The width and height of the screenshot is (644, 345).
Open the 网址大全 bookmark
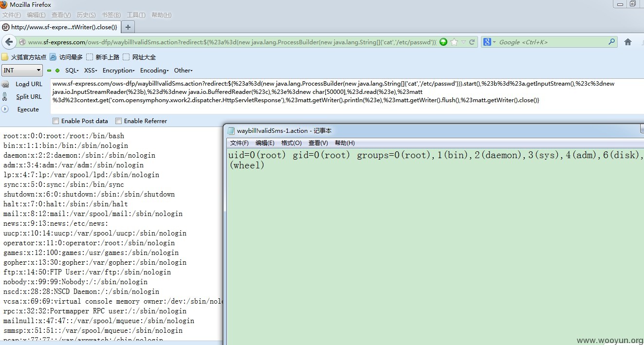click(x=139, y=57)
